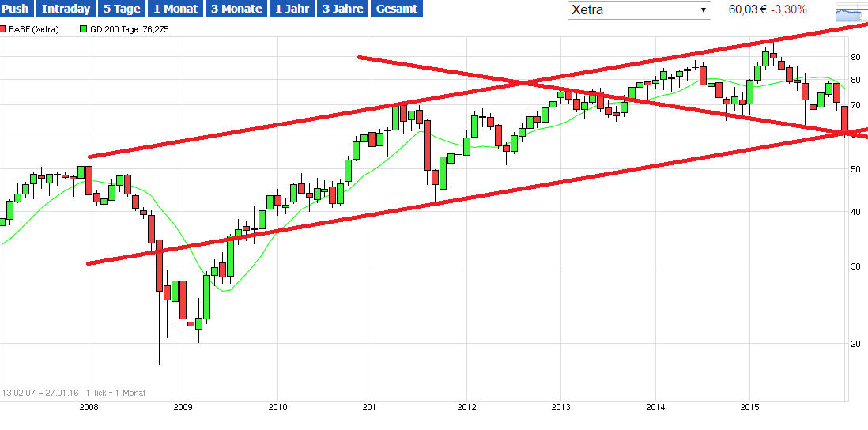868x430 pixels.
Task: Choose the 1 Jahr range
Action: click(293, 9)
